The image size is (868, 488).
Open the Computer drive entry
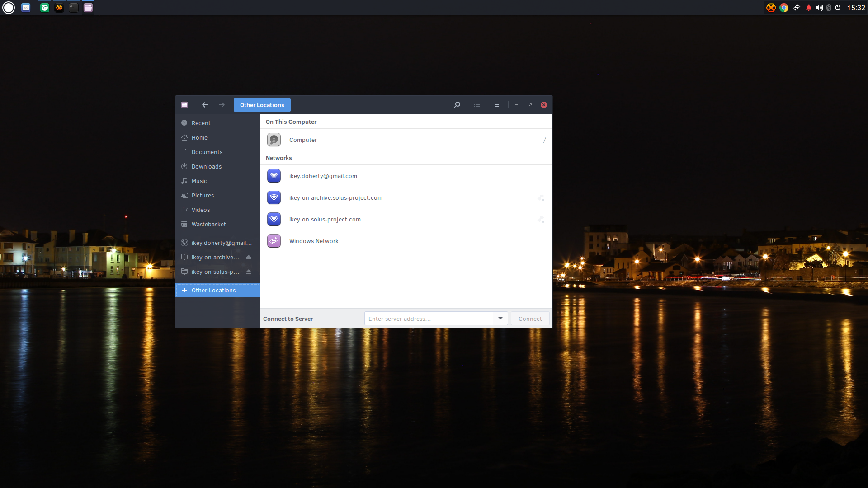pyautogui.click(x=406, y=140)
